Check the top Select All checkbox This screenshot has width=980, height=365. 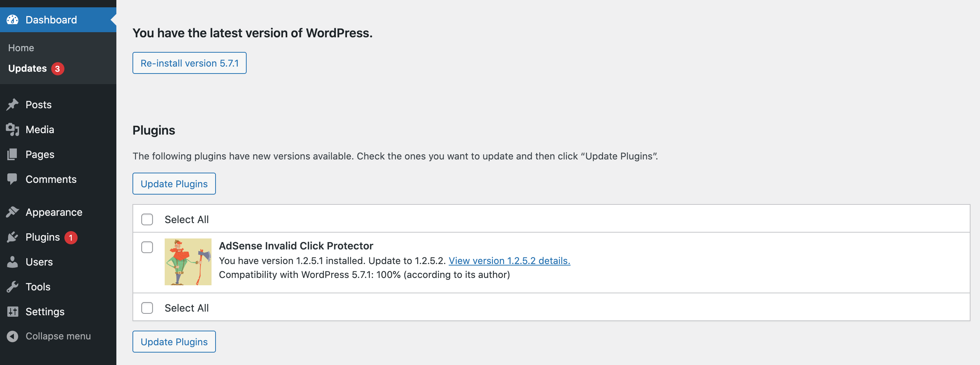point(147,219)
